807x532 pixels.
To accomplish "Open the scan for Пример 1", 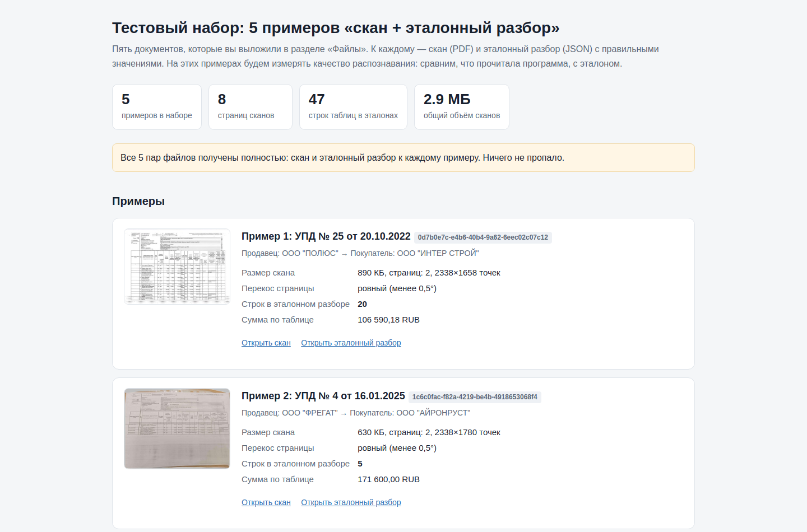I will coord(266,343).
